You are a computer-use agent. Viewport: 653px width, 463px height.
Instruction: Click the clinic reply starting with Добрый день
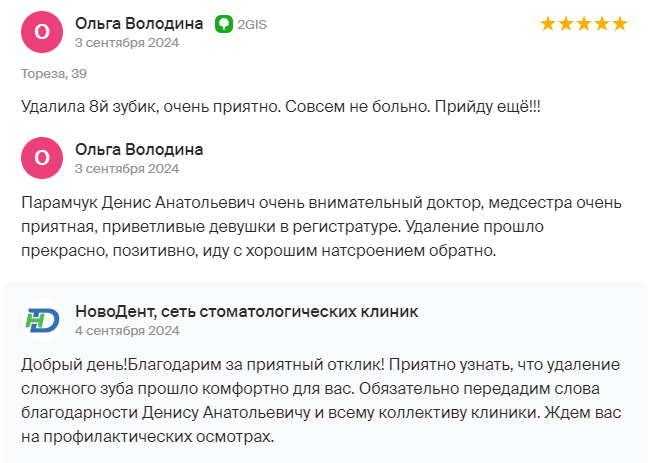click(320, 400)
